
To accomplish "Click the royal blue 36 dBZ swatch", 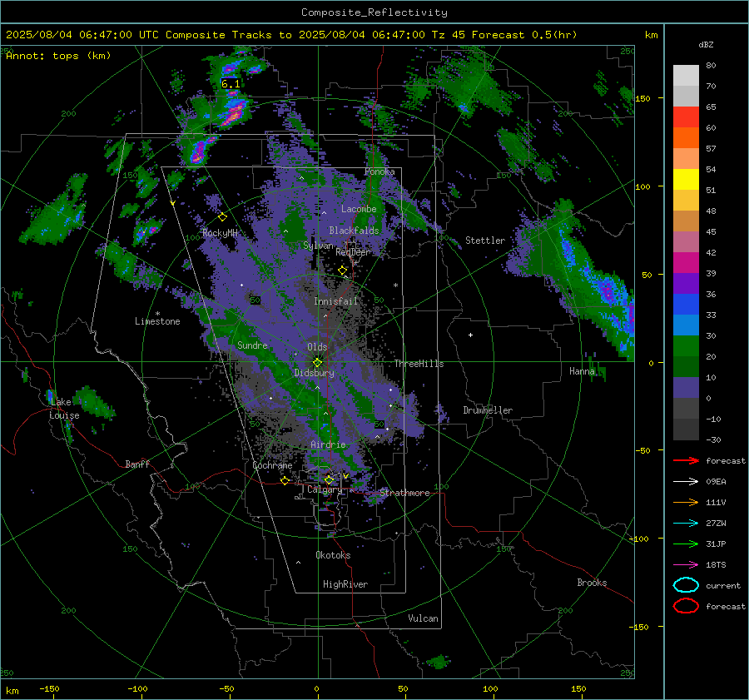I will click(686, 304).
